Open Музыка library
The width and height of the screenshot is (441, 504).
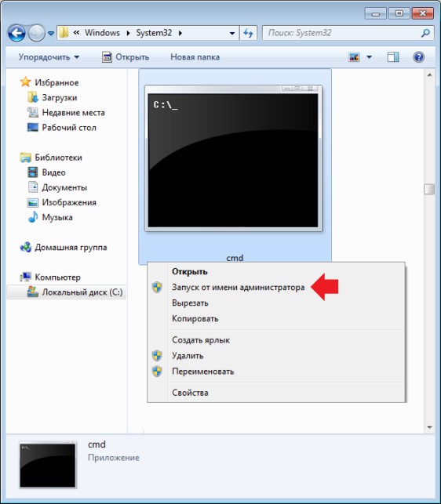57,218
